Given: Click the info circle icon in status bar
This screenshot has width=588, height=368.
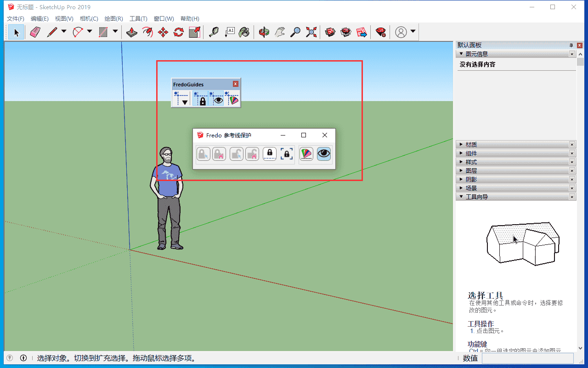Looking at the screenshot, I should 23,358.
